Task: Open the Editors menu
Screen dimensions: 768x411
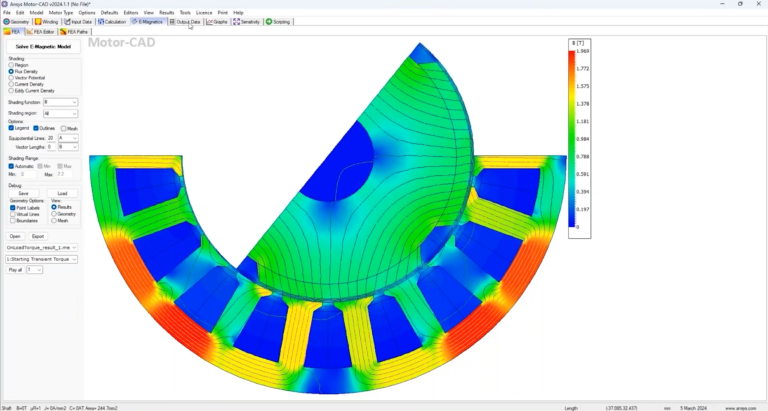Action: (x=131, y=13)
